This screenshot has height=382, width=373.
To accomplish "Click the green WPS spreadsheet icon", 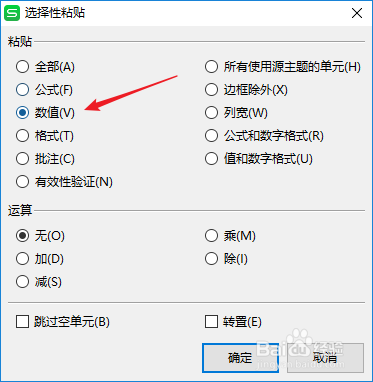I will click(12, 13).
